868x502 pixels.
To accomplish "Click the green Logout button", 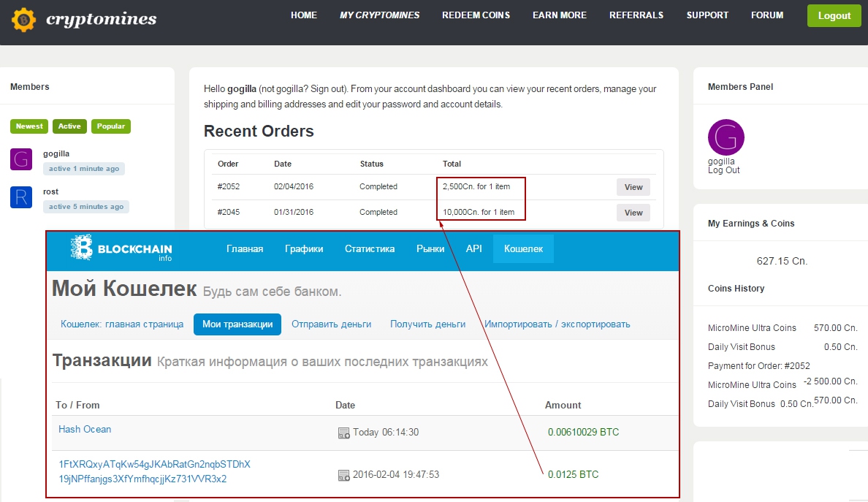I will click(x=834, y=15).
